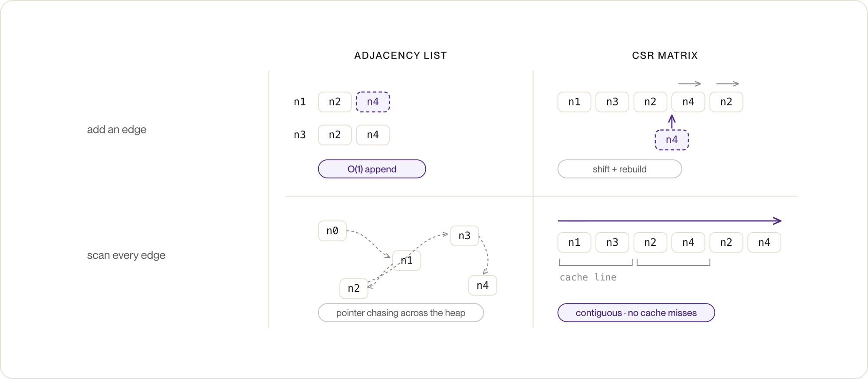Click last n4 cell in CSR scan row
The image size is (868, 379).
pyautogui.click(x=764, y=242)
